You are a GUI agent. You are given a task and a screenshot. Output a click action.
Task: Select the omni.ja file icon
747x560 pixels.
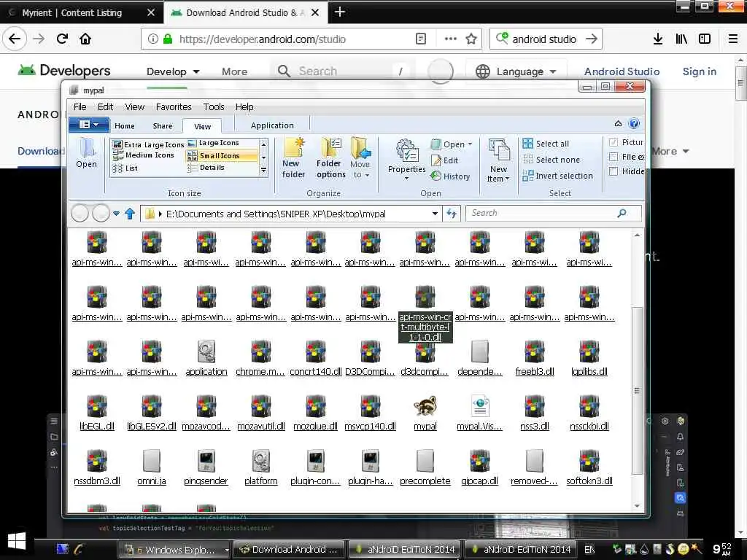pos(152,461)
